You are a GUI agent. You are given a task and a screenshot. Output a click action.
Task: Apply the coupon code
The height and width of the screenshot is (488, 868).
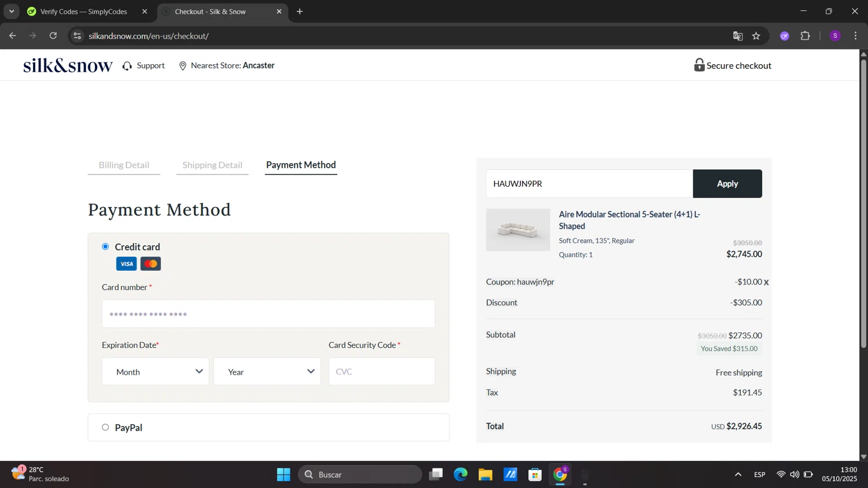tap(727, 183)
